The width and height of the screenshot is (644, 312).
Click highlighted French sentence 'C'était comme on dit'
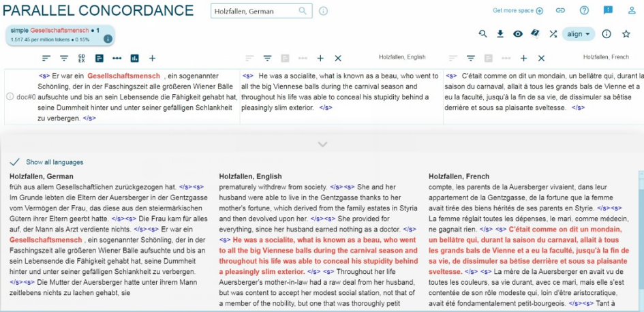[529, 251]
